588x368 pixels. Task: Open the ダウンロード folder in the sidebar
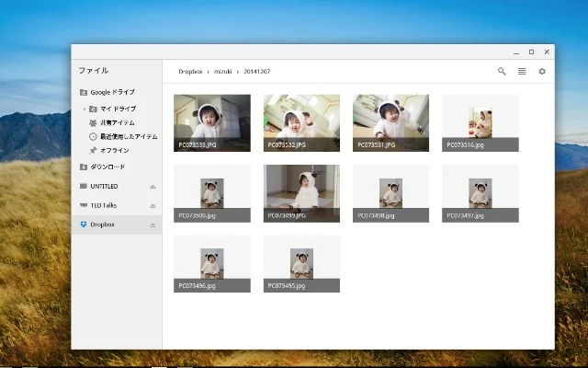(x=107, y=167)
